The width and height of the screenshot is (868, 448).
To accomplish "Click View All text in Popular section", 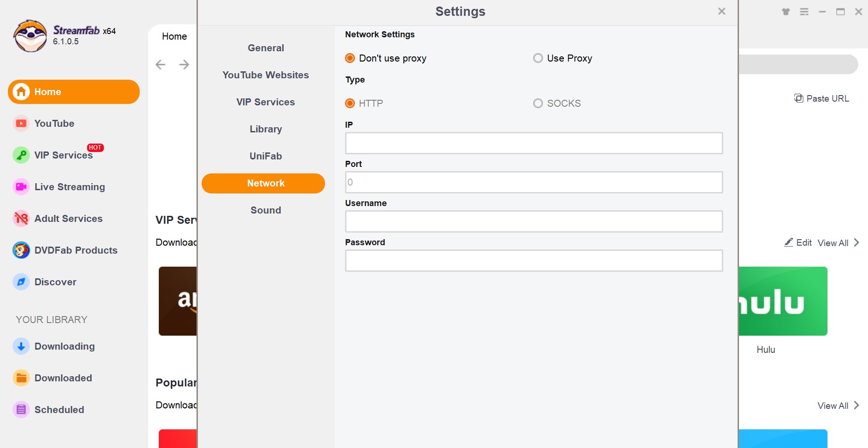I will pyautogui.click(x=833, y=406).
